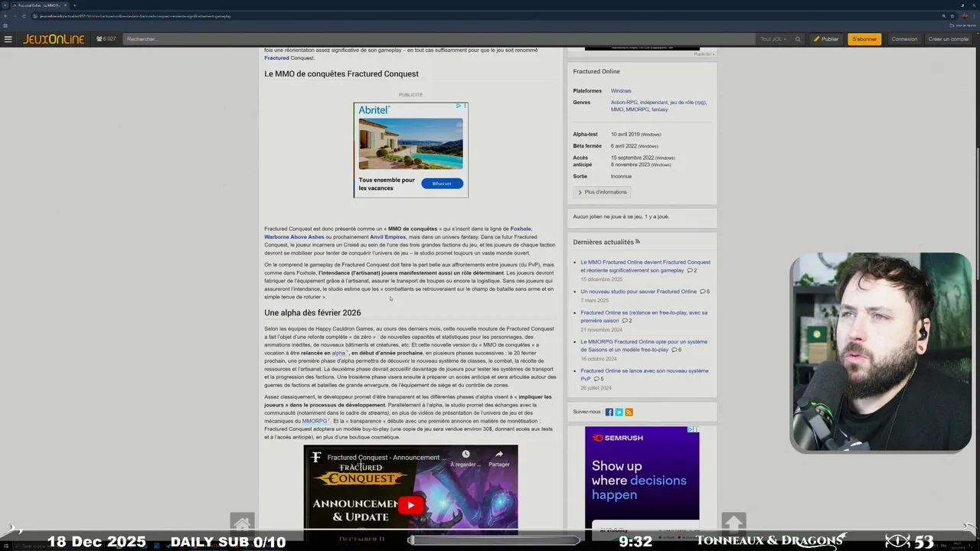
Task: Open news Fractured Online se (re)lance free-to-play
Action: (644, 316)
